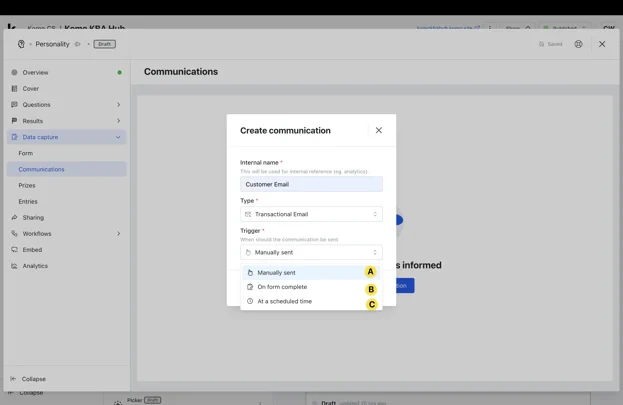Image resolution: width=623 pixels, height=405 pixels.
Task: Expand the Questions chevron
Action: [x=118, y=105]
